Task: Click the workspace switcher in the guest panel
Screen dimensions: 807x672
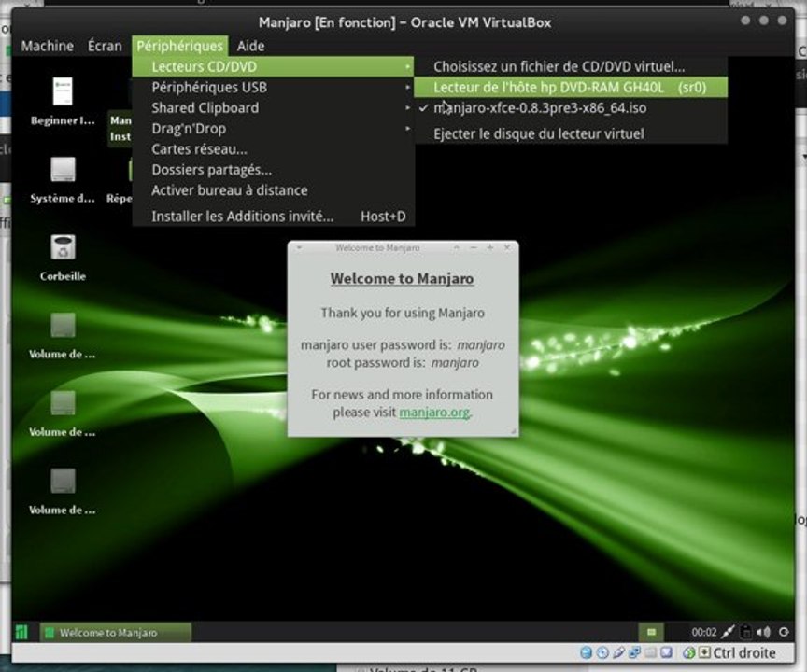Action: click(x=651, y=632)
